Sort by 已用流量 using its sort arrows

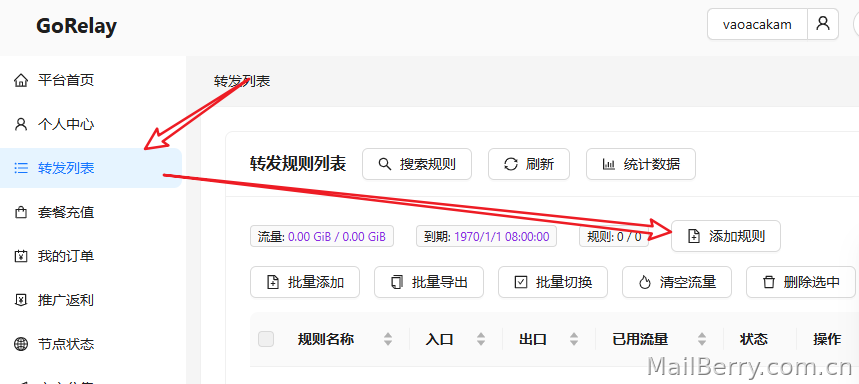click(x=702, y=339)
